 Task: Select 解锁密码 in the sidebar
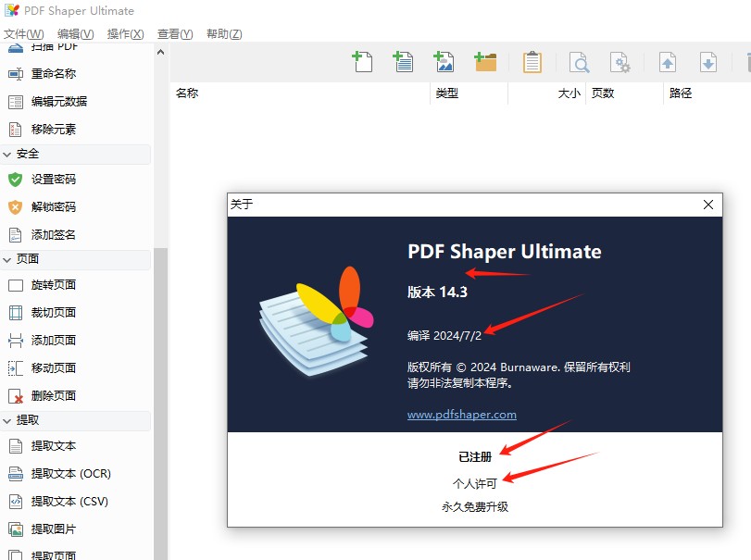click(53, 207)
